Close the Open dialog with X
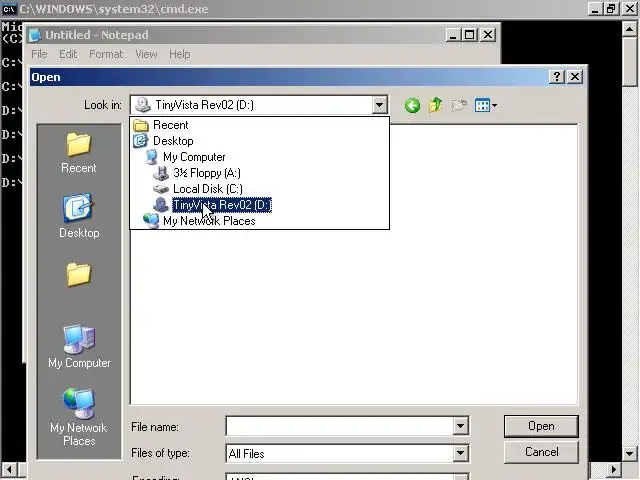 [x=575, y=76]
